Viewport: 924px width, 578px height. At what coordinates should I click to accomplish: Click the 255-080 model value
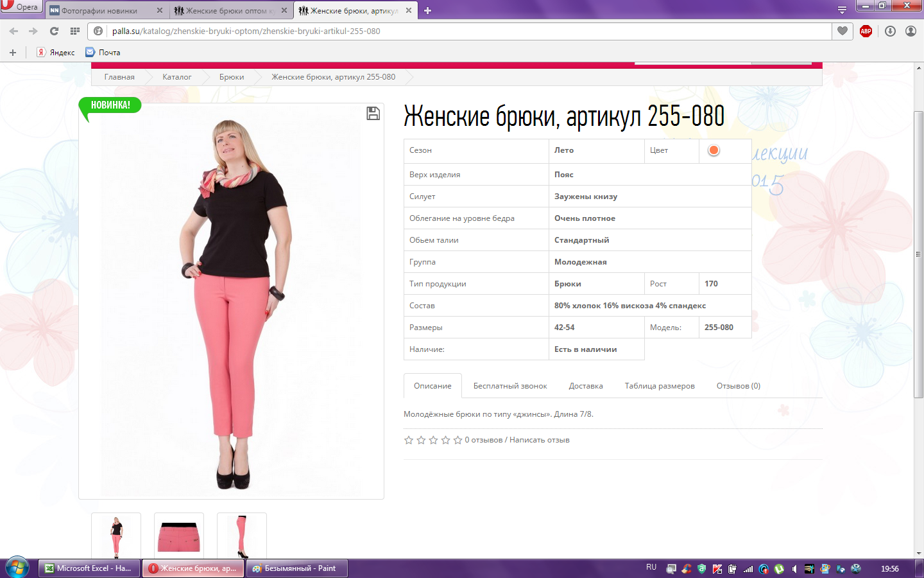[719, 328]
